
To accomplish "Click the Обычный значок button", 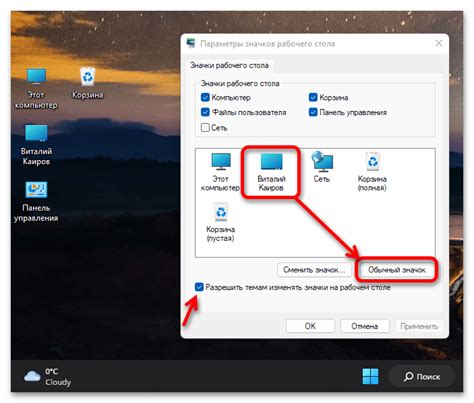I will (397, 270).
